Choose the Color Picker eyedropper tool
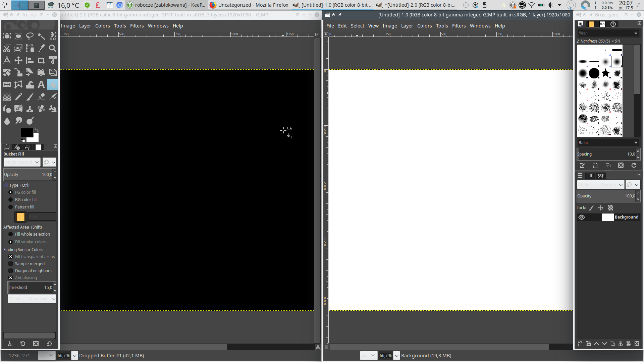Image resolution: width=644 pixels, height=362 pixels. coord(41,48)
